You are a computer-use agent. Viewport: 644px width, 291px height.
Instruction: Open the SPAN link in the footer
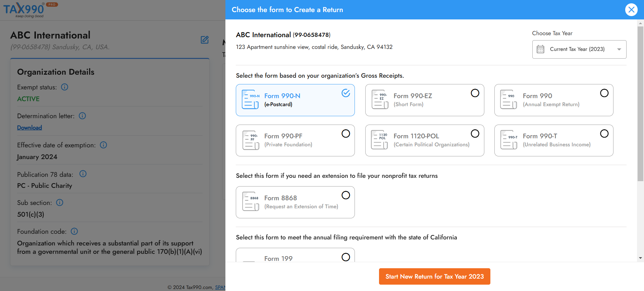pyautogui.click(x=220, y=287)
